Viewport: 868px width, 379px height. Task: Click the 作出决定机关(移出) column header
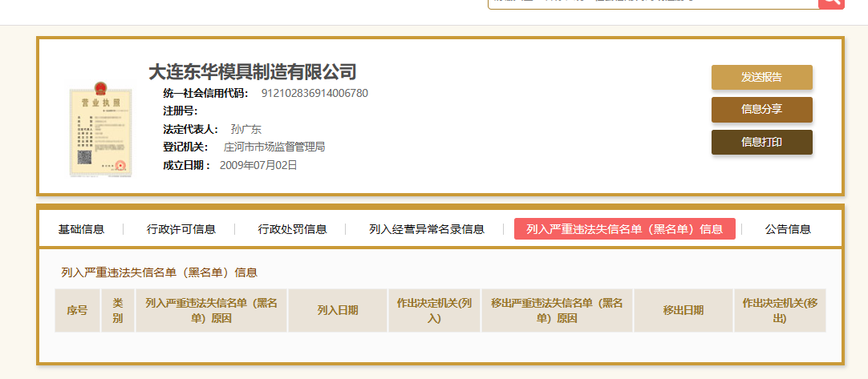coord(780,310)
